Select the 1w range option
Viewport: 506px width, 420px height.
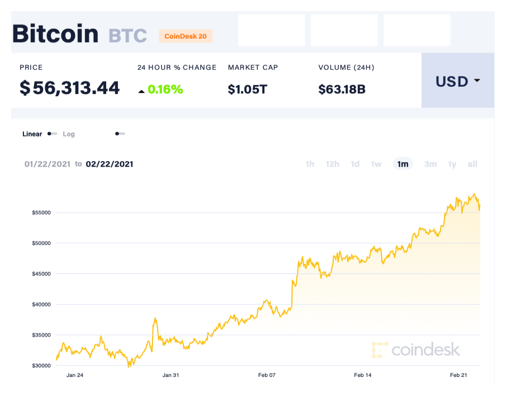tap(376, 164)
